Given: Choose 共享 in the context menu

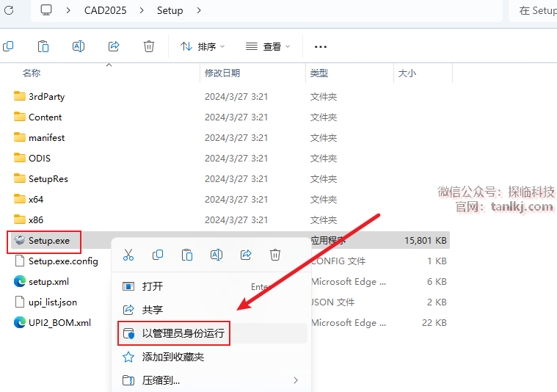Looking at the screenshot, I should coord(212,310).
